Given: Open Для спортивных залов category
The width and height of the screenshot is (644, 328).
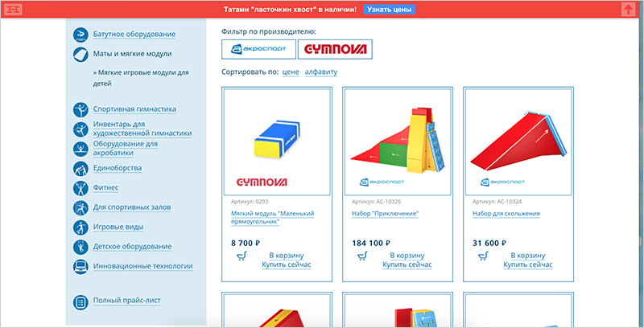Looking at the screenshot, I should tap(132, 207).
